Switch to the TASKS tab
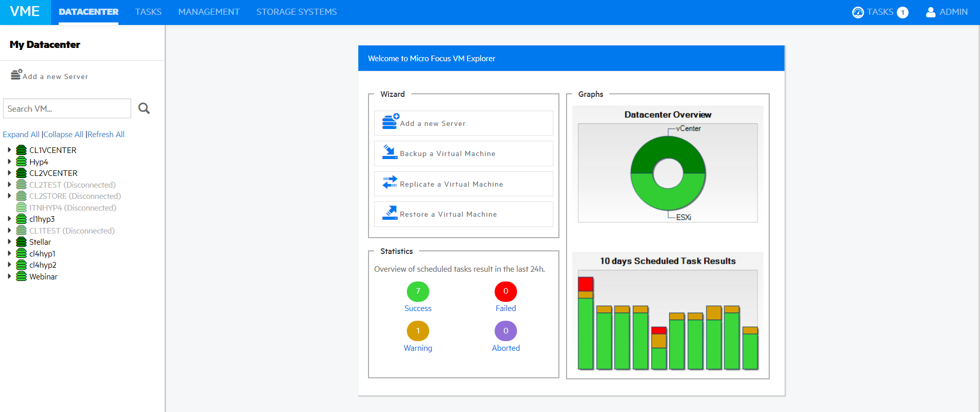The image size is (980, 412). [x=148, y=12]
